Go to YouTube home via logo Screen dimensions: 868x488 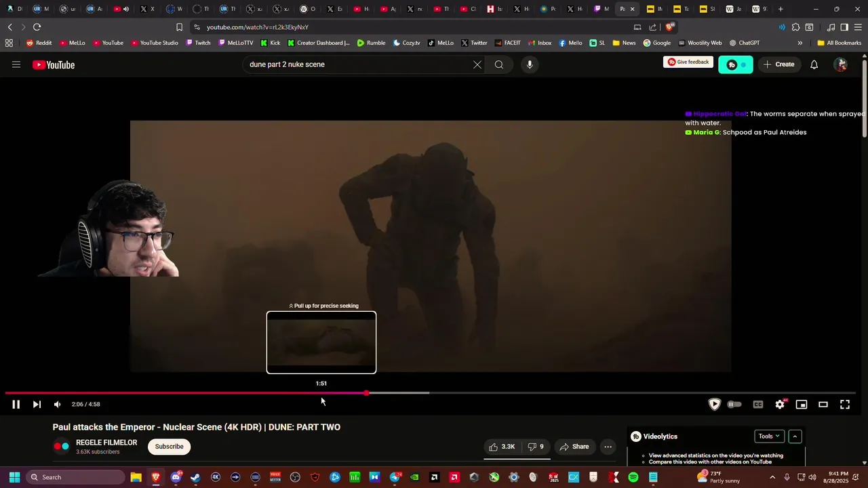tap(54, 65)
